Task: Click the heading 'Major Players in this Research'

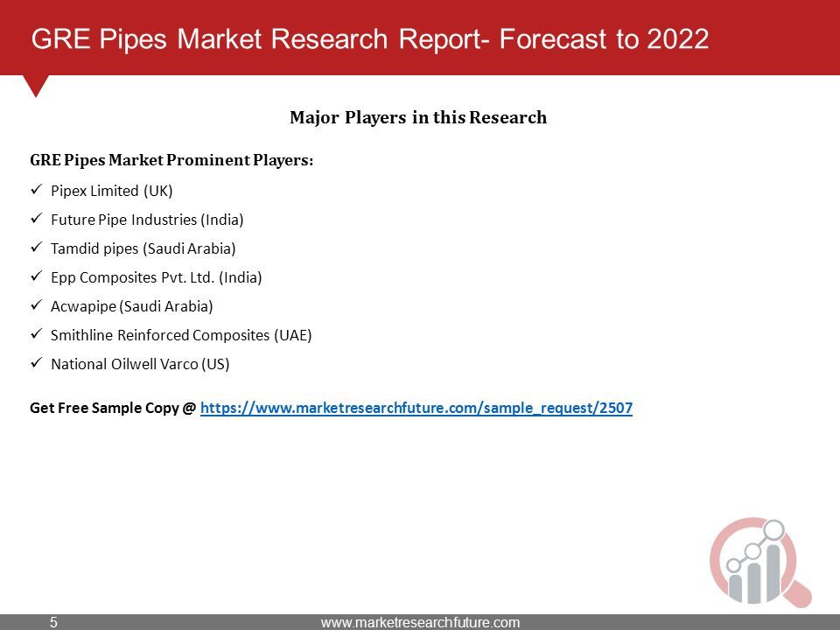Action: tap(418, 117)
